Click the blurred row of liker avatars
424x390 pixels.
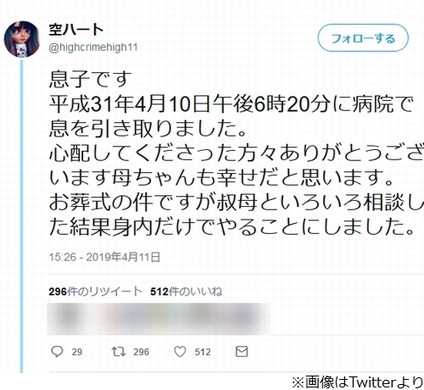click(x=159, y=319)
